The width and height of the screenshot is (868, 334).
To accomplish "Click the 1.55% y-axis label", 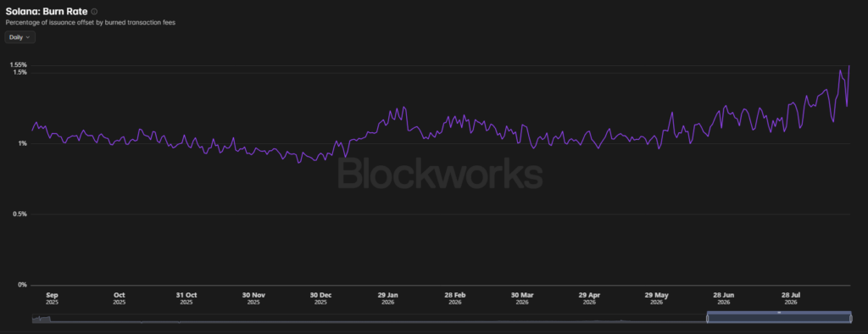I will (x=19, y=64).
